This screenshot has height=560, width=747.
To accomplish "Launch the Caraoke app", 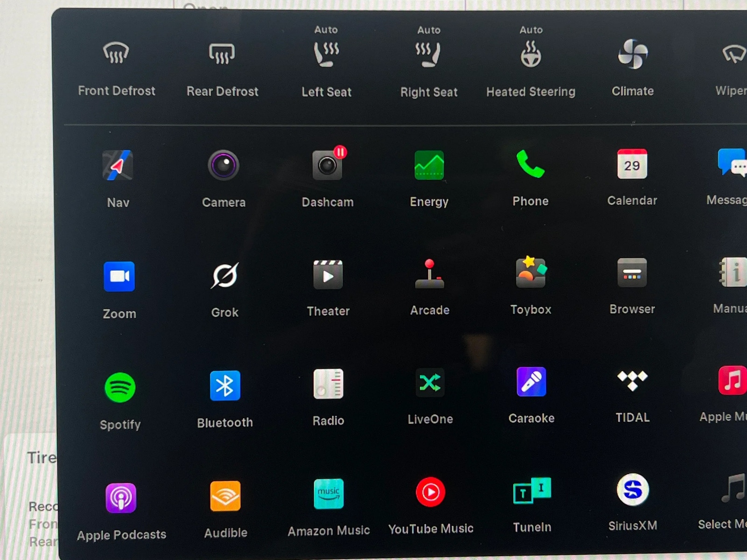I will 531,382.
